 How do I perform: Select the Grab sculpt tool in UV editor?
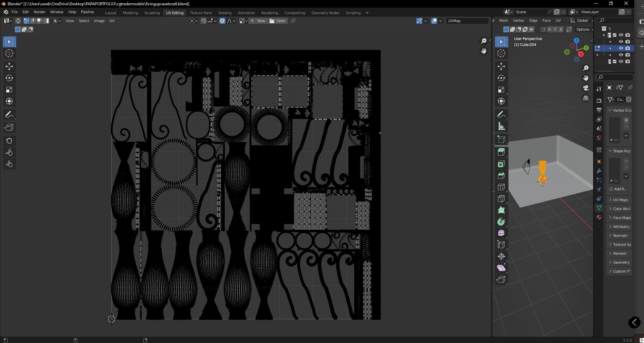click(9, 141)
